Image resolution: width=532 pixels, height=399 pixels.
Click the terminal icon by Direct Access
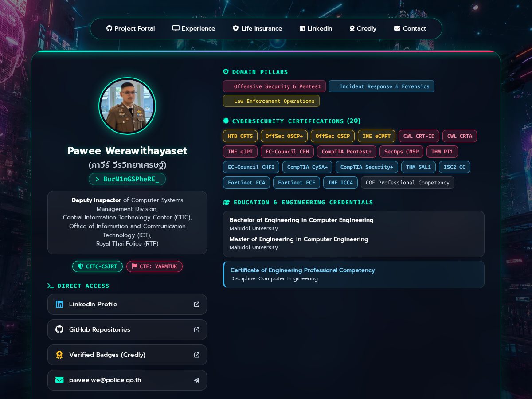[x=51, y=286]
